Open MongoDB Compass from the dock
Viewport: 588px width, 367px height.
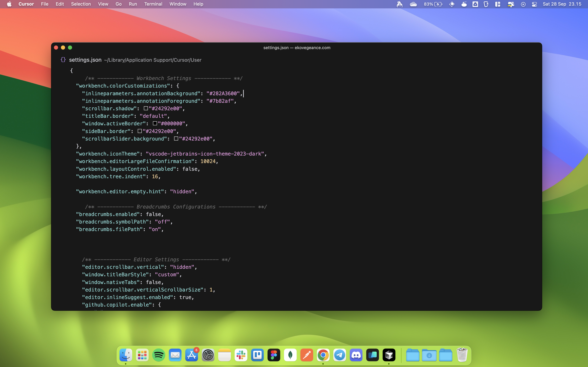tap(290, 355)
